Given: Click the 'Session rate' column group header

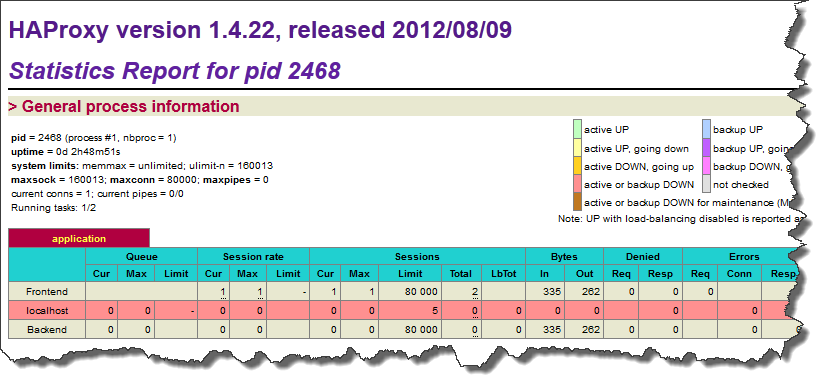Looking at the screenshot, I should coord(253,256).
